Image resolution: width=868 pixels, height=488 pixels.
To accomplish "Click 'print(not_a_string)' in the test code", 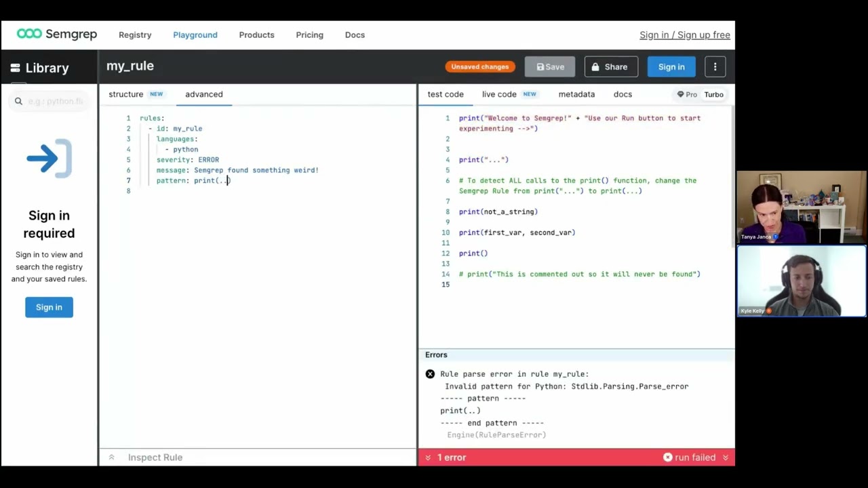I will 498,211.
